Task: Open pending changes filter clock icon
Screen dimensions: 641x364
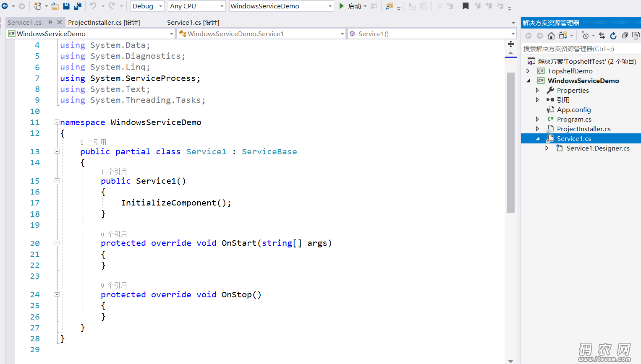Action: tap(586, 36)
